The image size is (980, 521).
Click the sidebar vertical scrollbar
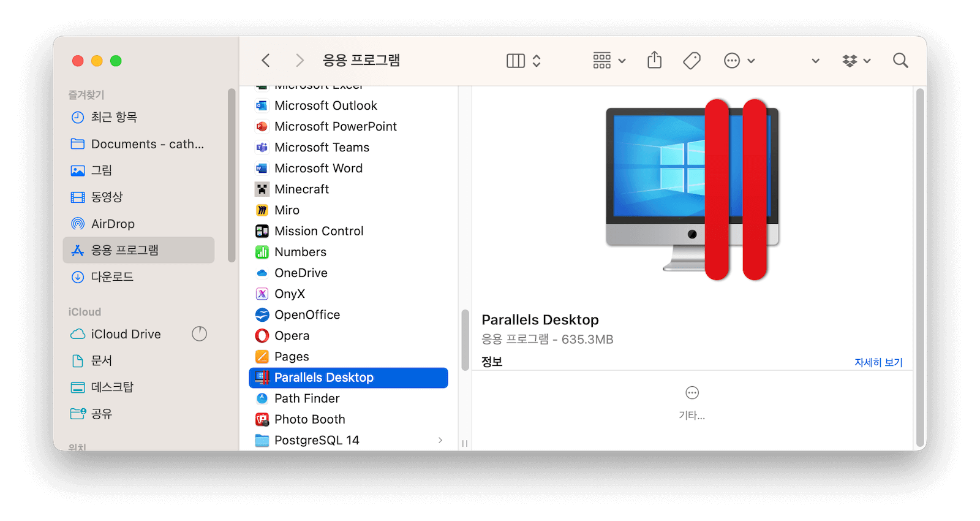[x=232, y=175]
